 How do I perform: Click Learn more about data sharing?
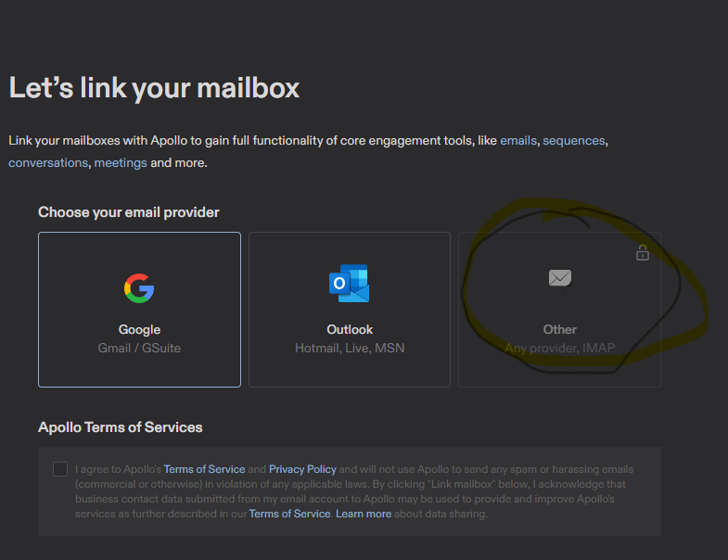(x=364, y=514)
